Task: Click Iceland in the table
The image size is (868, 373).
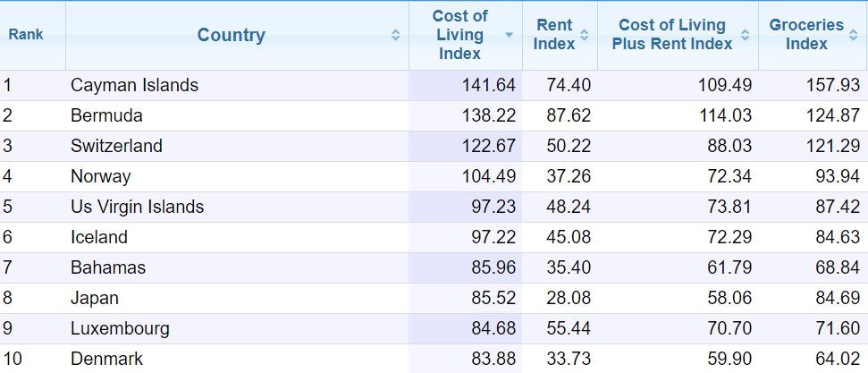Action: 99,237
